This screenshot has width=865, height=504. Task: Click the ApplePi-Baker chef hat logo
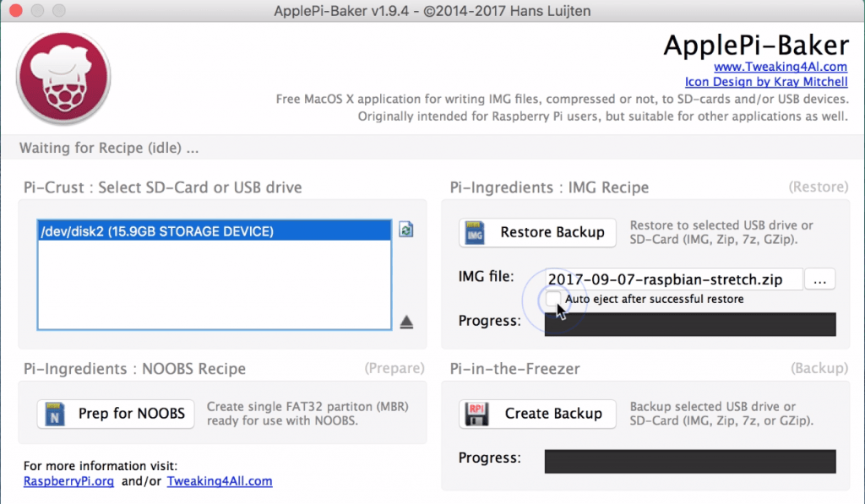63,79
